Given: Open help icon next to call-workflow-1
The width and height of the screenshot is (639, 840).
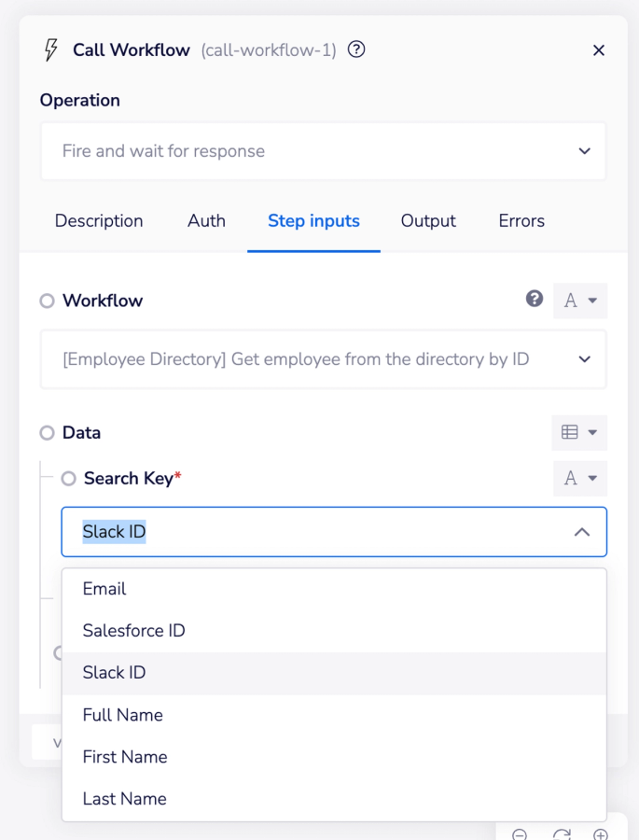Looking at the screenshot, I should coord(356,49).
